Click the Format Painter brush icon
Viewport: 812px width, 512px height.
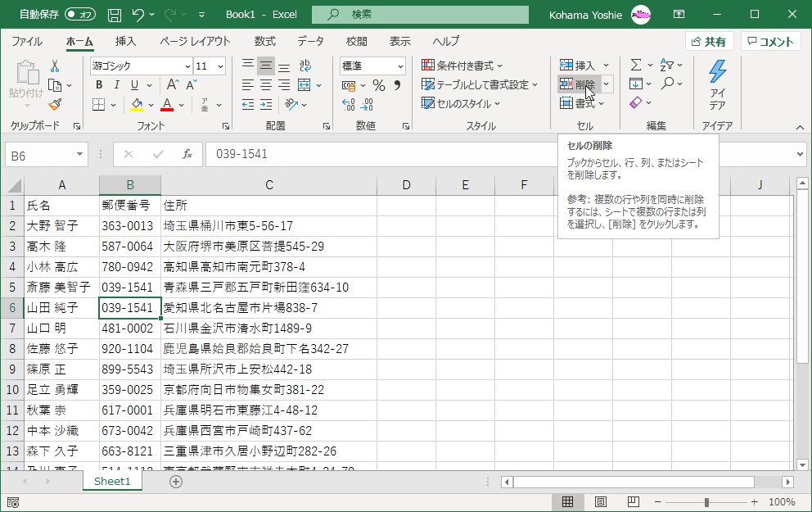point(55,105)
